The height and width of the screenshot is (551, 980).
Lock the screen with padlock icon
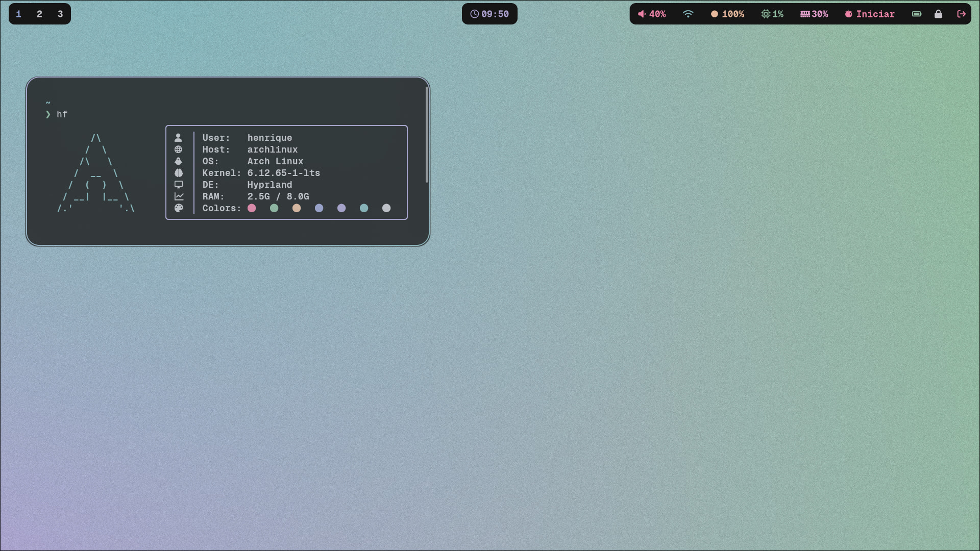938,14
